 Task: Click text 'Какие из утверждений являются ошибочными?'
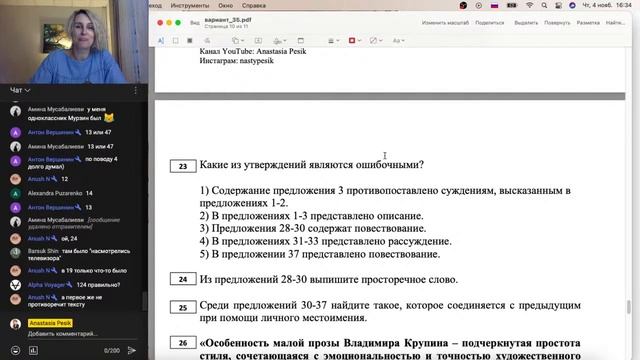tap(311, 164)
